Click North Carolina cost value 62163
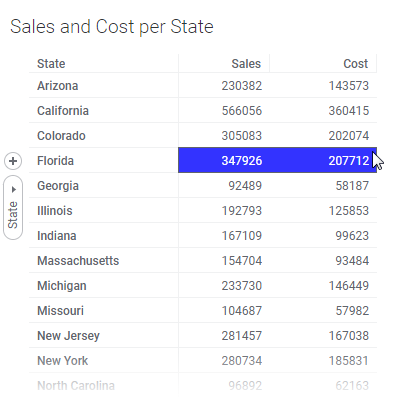The image size is (394, 398). click(x=352, y=386)
